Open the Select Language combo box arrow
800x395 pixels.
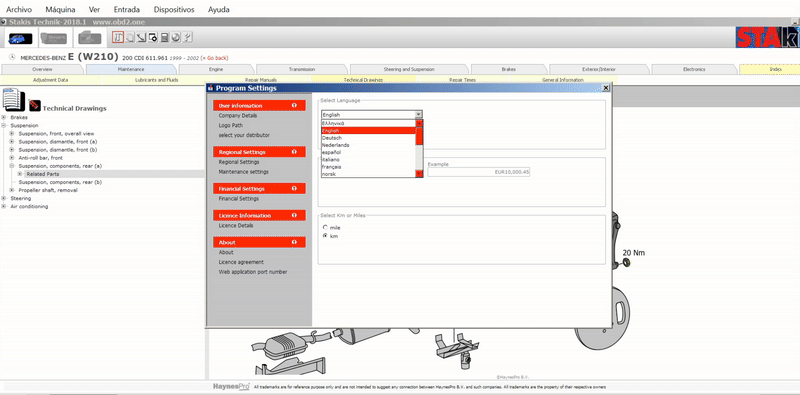(x=419, y=115)
